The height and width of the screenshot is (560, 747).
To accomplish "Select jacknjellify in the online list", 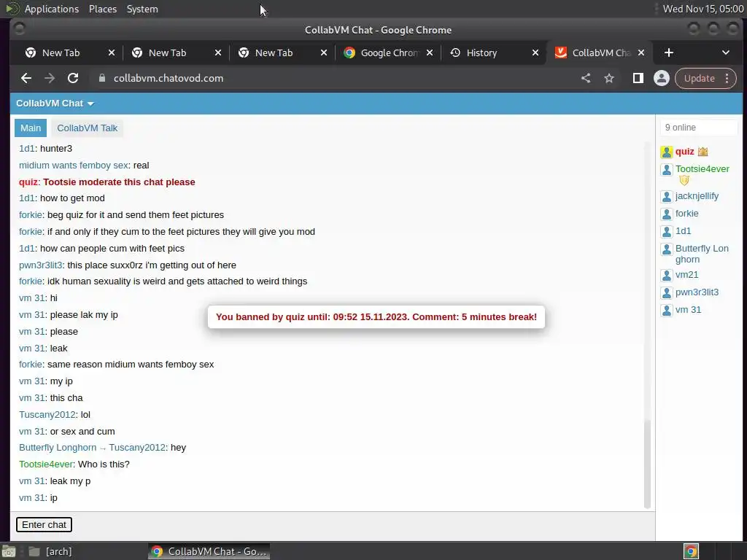I will (697, 196).
